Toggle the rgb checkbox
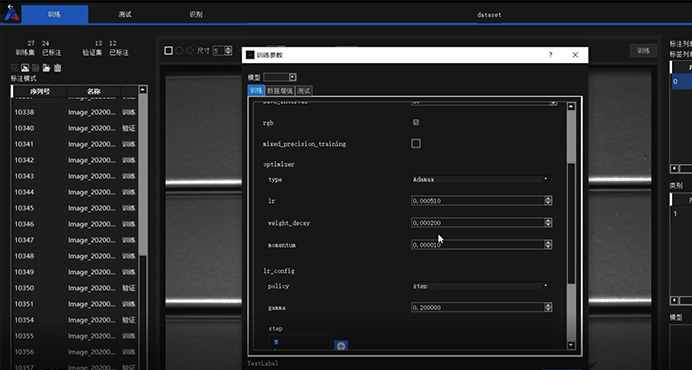692x370 pixels. (416, 122)
